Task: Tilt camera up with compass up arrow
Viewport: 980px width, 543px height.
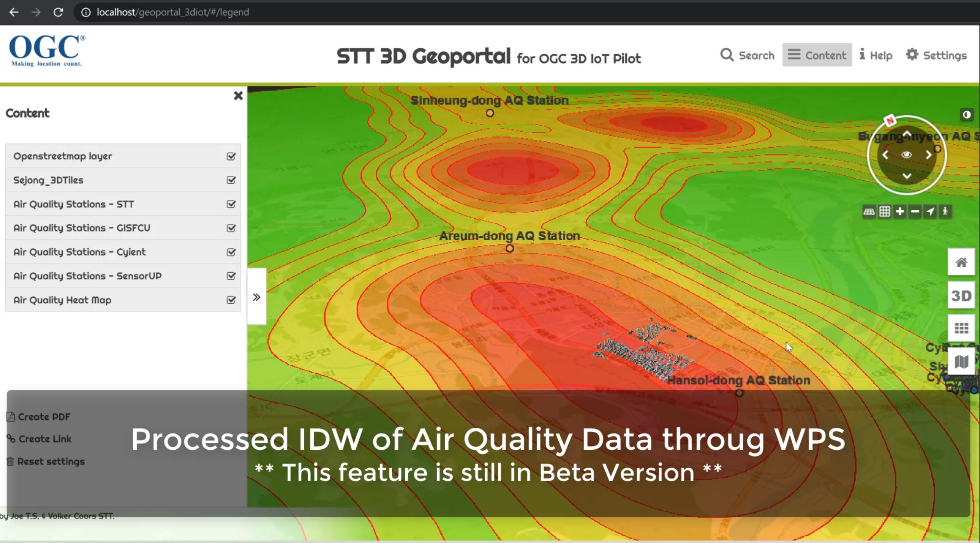Action: [906, 134]
